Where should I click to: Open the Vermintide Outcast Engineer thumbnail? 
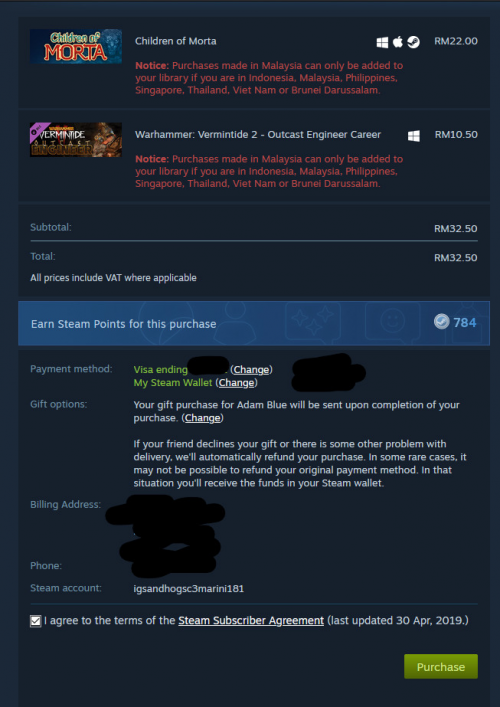(x=76, y=140)
